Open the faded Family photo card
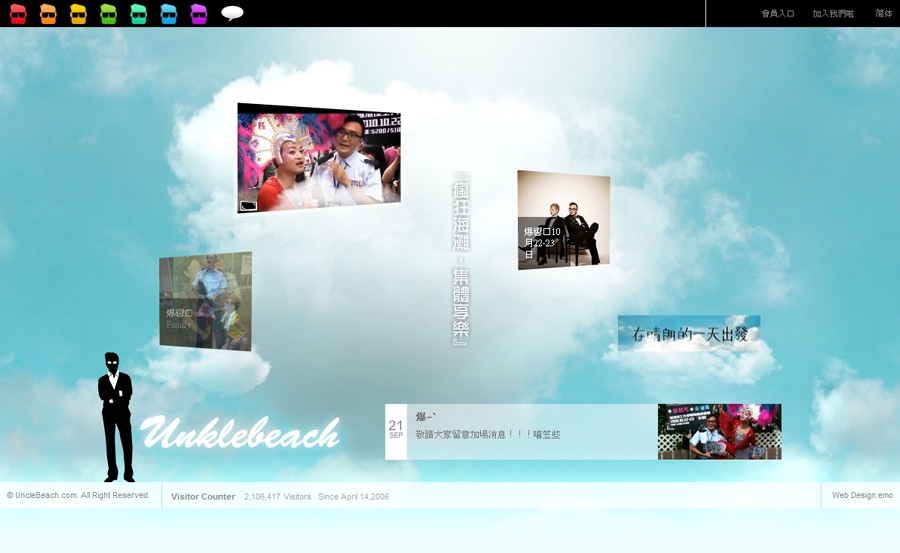 (x=205, y=301)
